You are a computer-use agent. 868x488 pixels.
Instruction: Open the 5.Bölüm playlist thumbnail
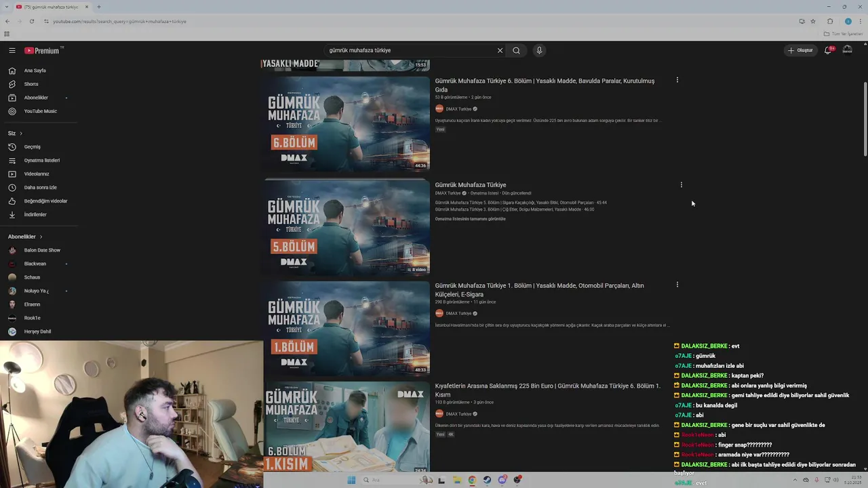(347, 228)
